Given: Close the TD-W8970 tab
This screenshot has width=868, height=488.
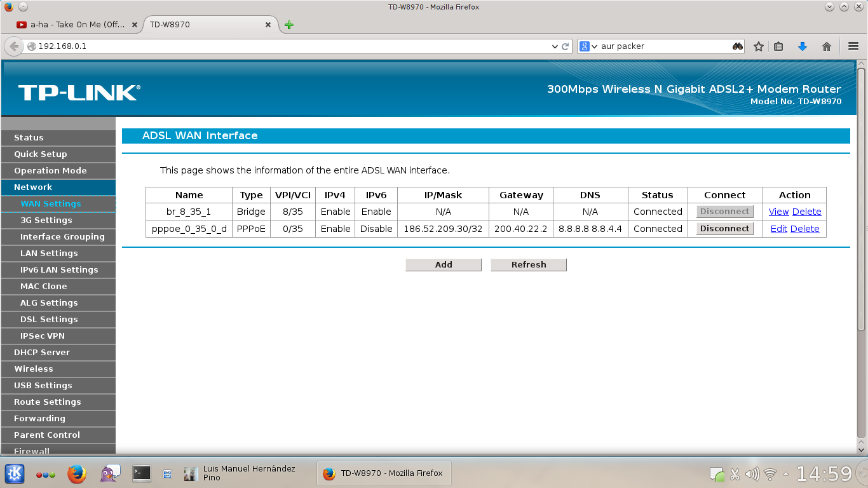Looking at the screenshot, I should click(268, 25).
